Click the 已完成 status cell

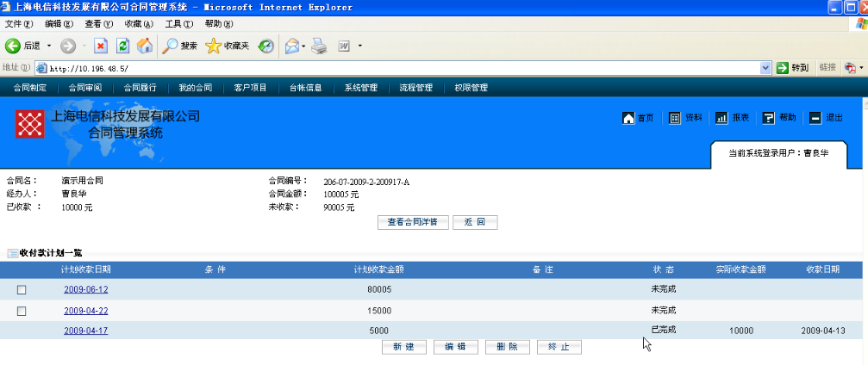pyautogui.click(x=663, y=330)
